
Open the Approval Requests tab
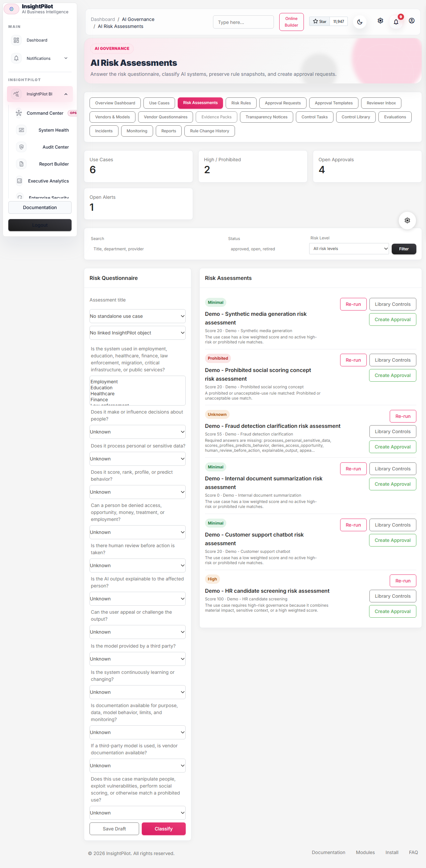point(283,103)
